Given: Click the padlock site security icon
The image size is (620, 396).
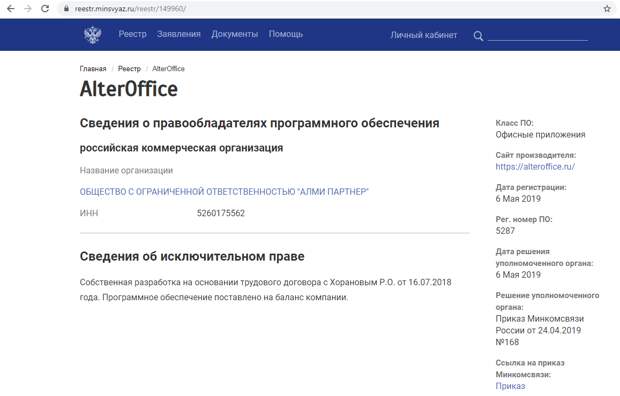Looking at the screenshot, I should click(66, 8).
